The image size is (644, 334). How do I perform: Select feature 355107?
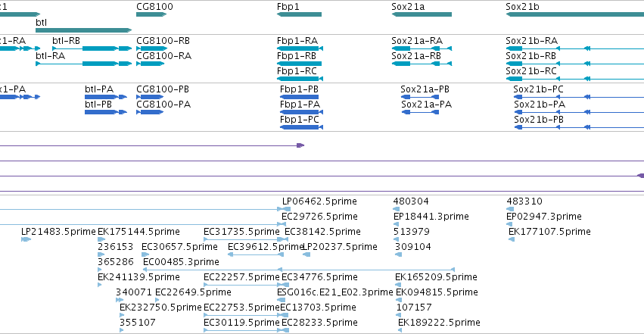click(x=138, y=323)
